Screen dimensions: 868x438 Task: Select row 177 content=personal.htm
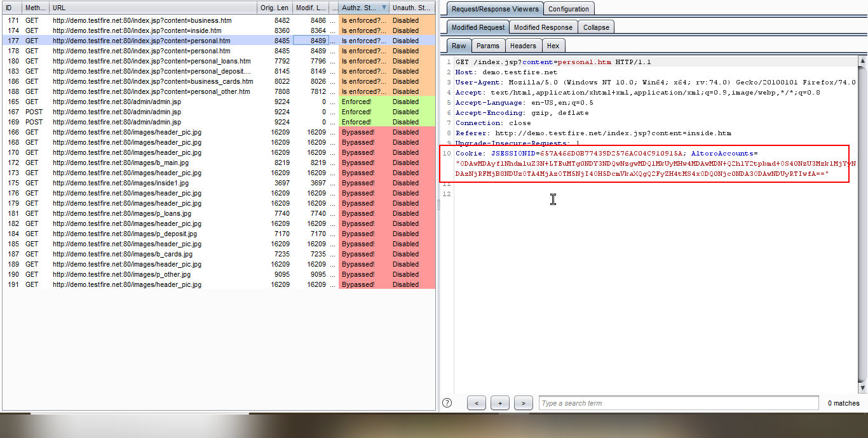[x=219, y=41]
